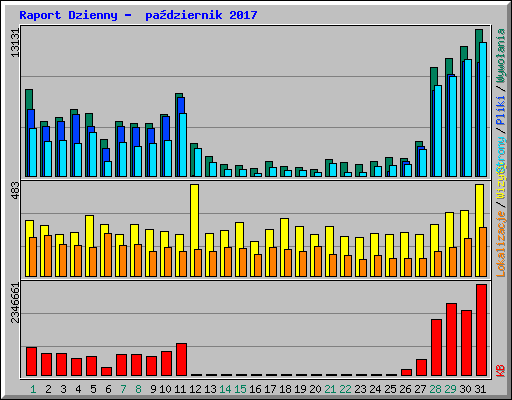Click day label 3 on x-axis
512x400 pixels.
(x=63, y=389)
